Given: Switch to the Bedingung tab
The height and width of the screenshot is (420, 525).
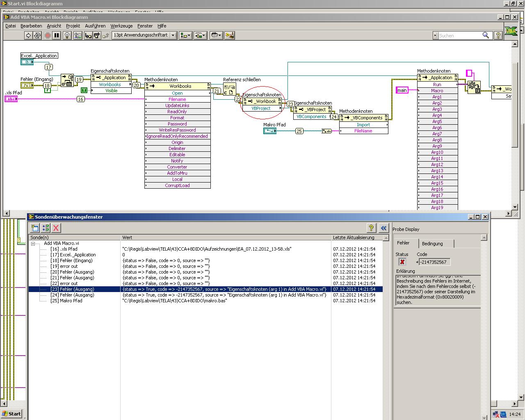Looking at the screenshot, I should coord(432,244).
